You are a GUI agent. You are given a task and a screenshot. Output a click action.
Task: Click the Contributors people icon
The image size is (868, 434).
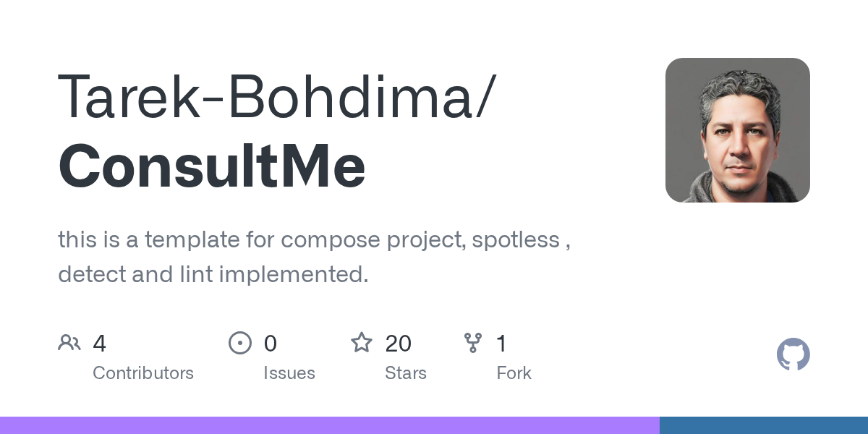(69, 343)
